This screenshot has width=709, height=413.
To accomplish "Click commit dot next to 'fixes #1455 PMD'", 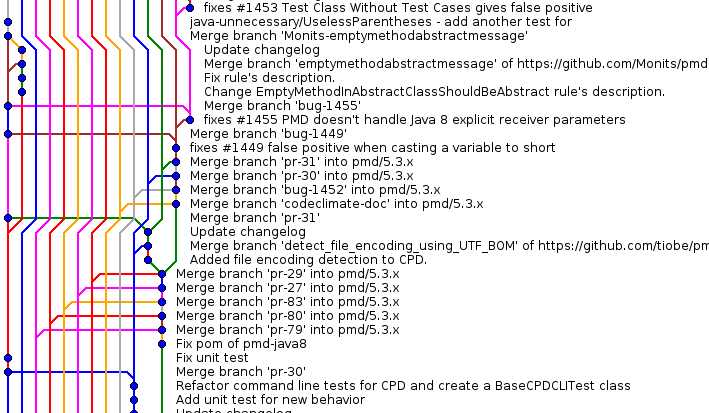I will click(x=190, y=119).
